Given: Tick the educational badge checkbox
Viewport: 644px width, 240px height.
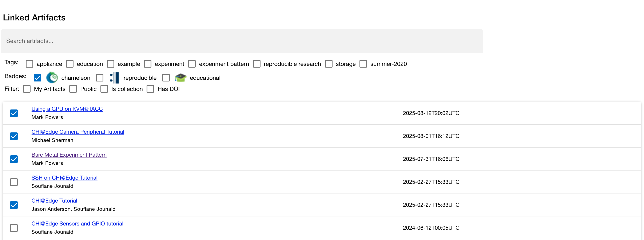Looking at the screenshot, I should point(166,78).
